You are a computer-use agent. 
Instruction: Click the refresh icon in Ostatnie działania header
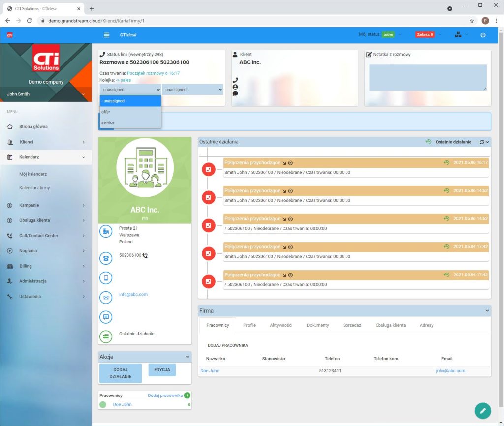[x=481, y=142]
